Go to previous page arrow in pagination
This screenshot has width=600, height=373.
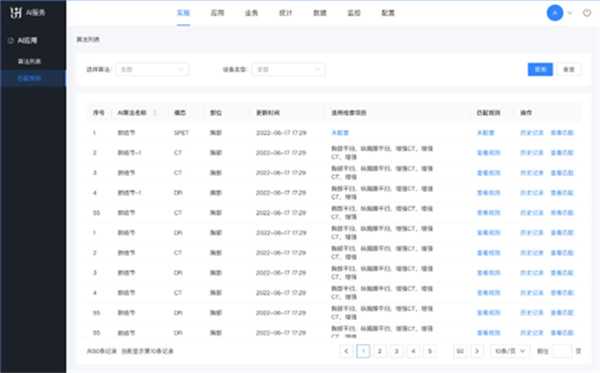click(346, 351)
